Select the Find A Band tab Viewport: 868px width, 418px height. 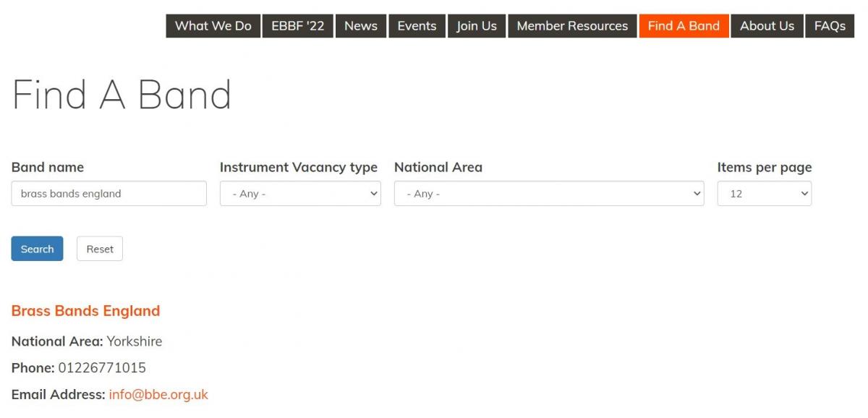coord(684,26)
